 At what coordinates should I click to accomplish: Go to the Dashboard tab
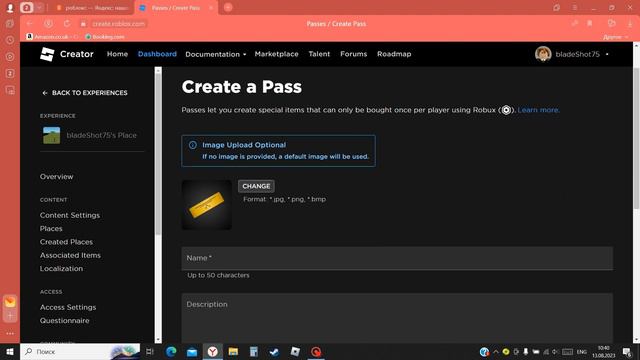[157, 54]
